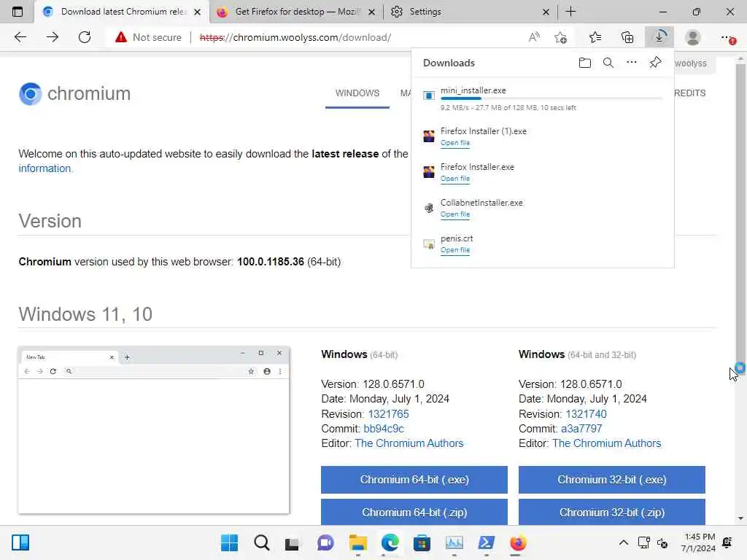Image resolution: width=747 pixels, height=560 pixels.
Task: Toggle the Downloads toolbar button
Action: pyautogui.click(x=659, y=37)
